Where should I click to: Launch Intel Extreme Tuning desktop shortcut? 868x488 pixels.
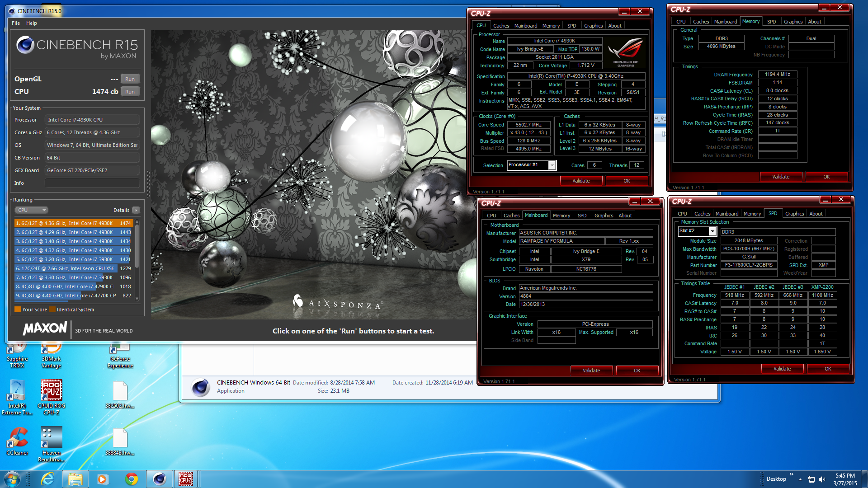17,398
